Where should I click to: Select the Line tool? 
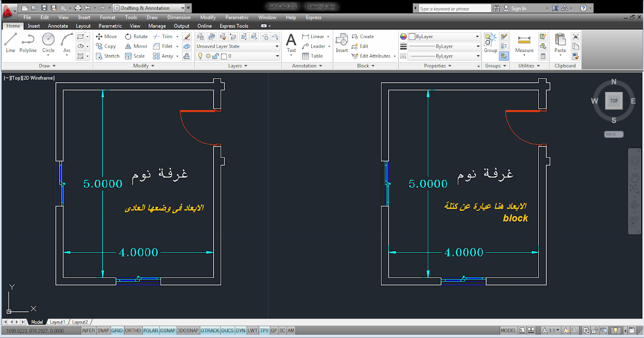tap(10, 43)
